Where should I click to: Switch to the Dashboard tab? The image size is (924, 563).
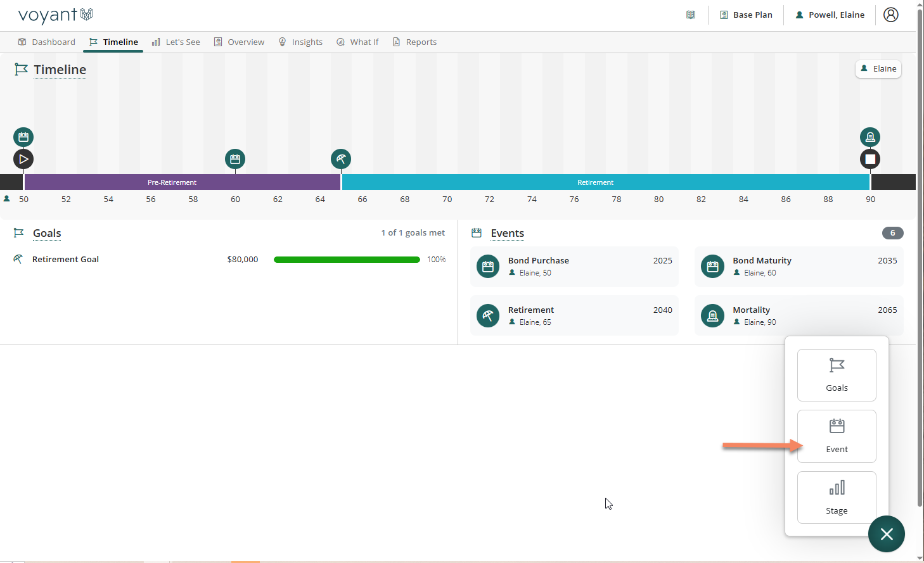coord(47,42)
